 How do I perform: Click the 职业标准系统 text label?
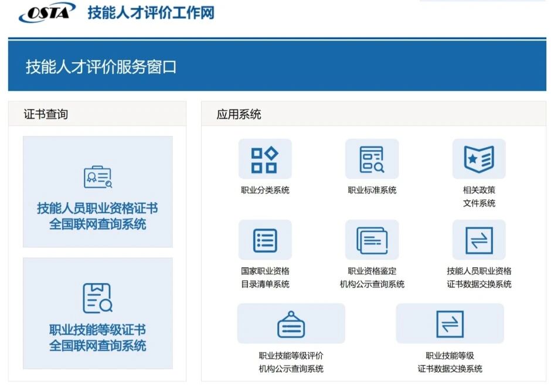pyautogui.click(x=373, y=190)
